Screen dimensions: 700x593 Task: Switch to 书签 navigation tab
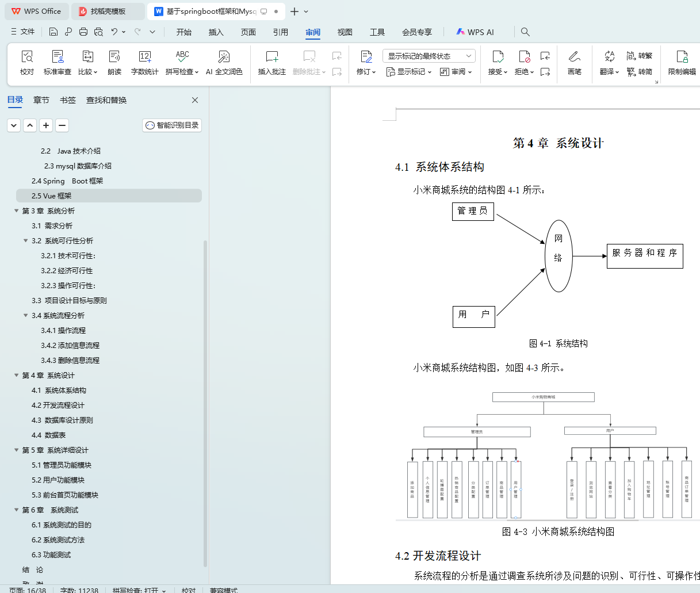68,100
